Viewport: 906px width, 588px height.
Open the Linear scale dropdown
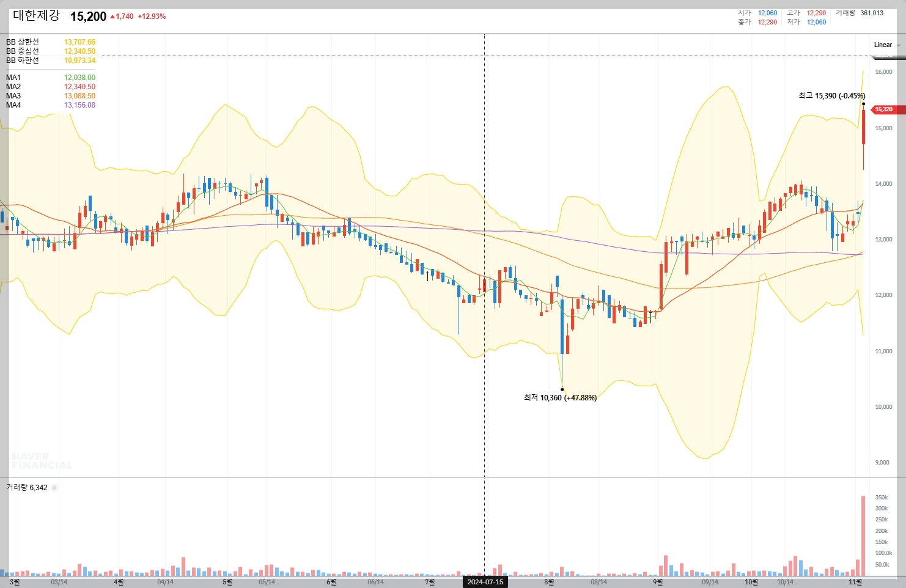pos(887,45)
